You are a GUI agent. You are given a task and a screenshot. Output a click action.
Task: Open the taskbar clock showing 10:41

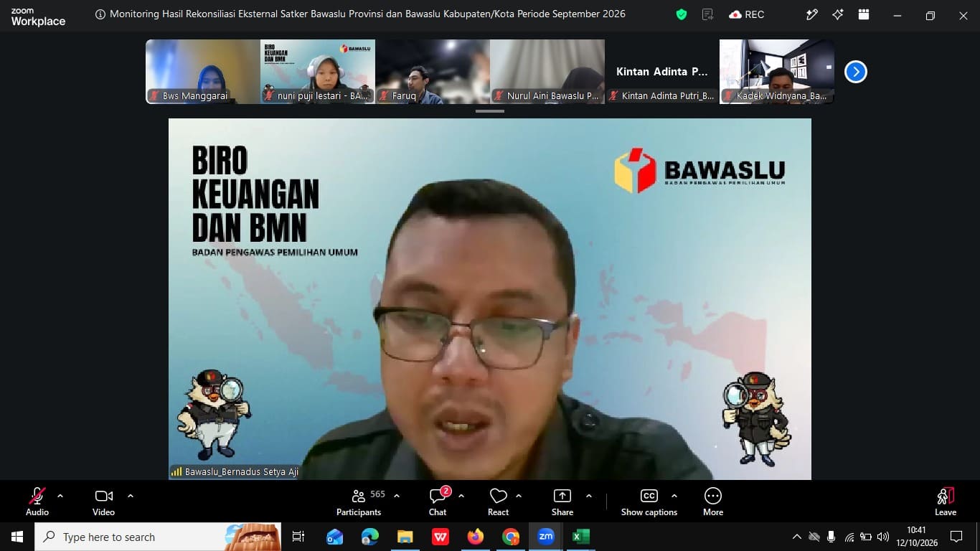point(916,537)
